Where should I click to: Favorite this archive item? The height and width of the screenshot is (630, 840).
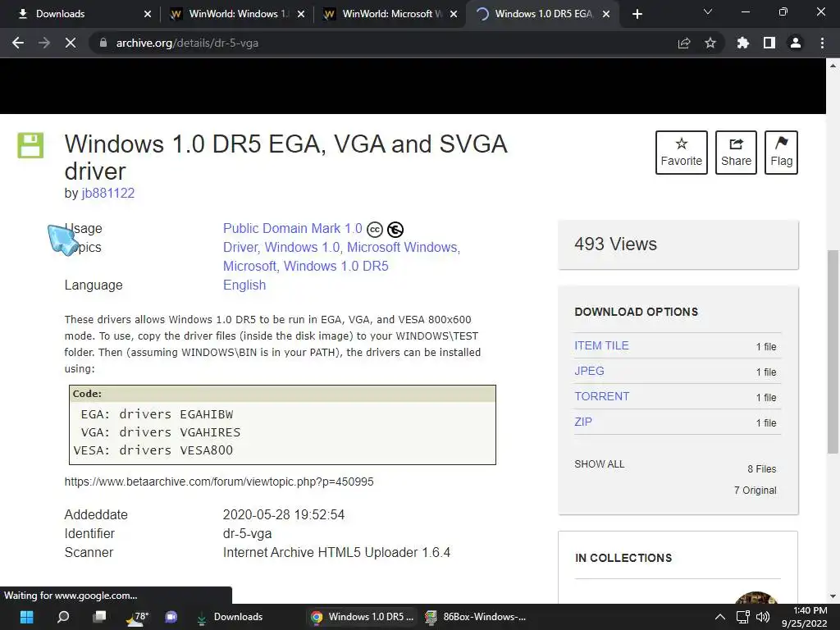tap(681, 152)
